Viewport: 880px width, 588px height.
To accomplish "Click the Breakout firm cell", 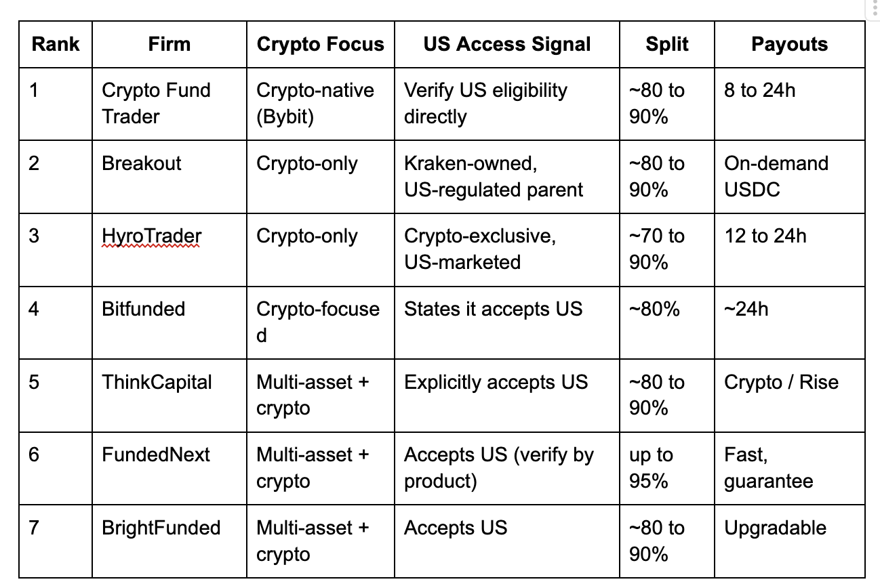I will [x=169, y=177].
